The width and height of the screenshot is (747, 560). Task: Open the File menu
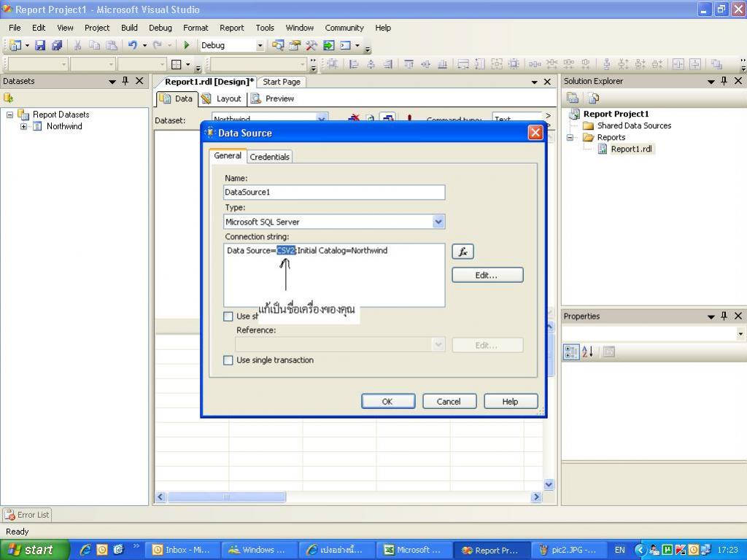click(15, 28)
